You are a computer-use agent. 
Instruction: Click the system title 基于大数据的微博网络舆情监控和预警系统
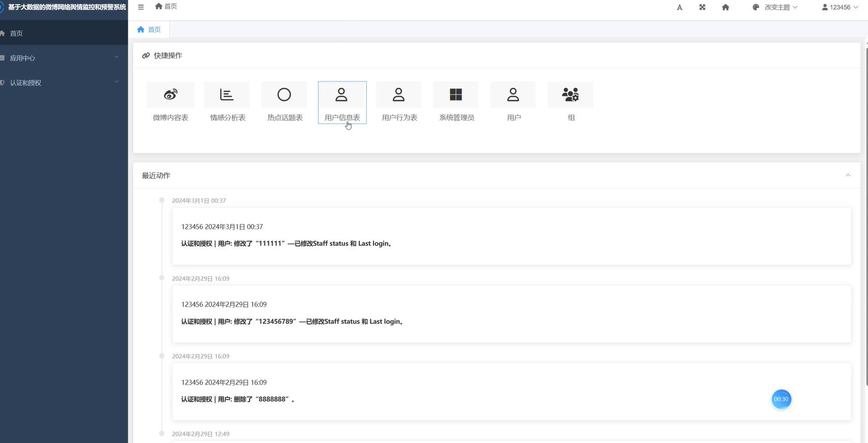tap(67, 7)
